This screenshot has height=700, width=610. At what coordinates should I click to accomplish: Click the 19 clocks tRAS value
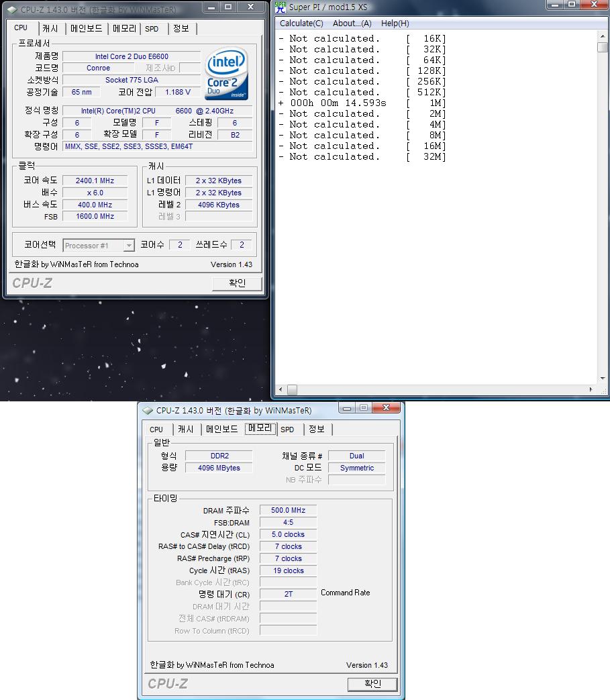pos(289,570)
